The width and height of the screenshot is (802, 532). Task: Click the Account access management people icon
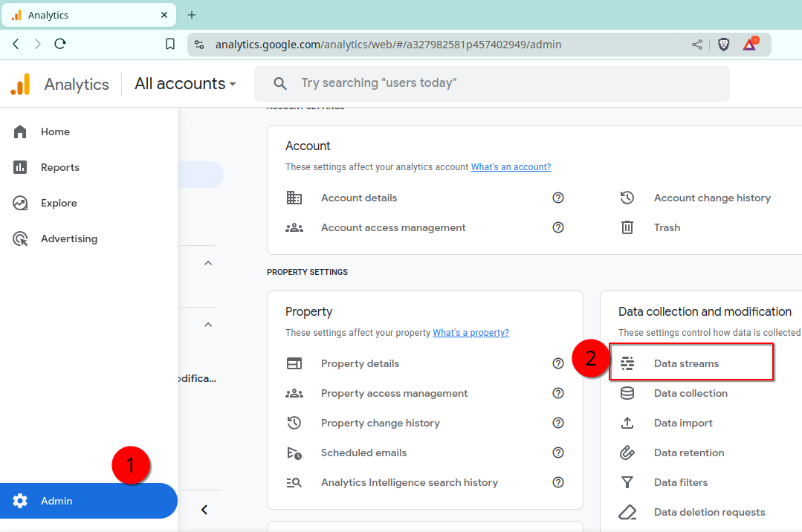[x=294, y=227]
